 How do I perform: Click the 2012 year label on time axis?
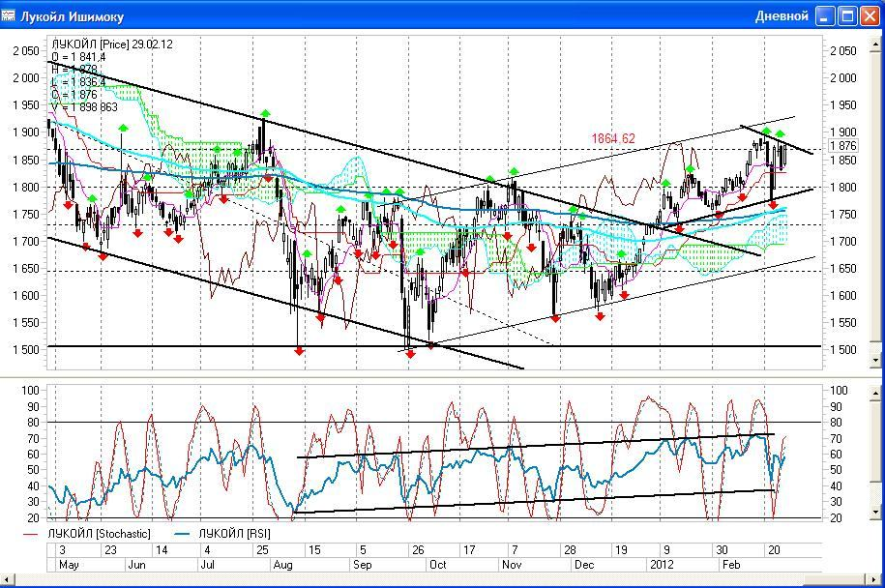coord(662,564)
